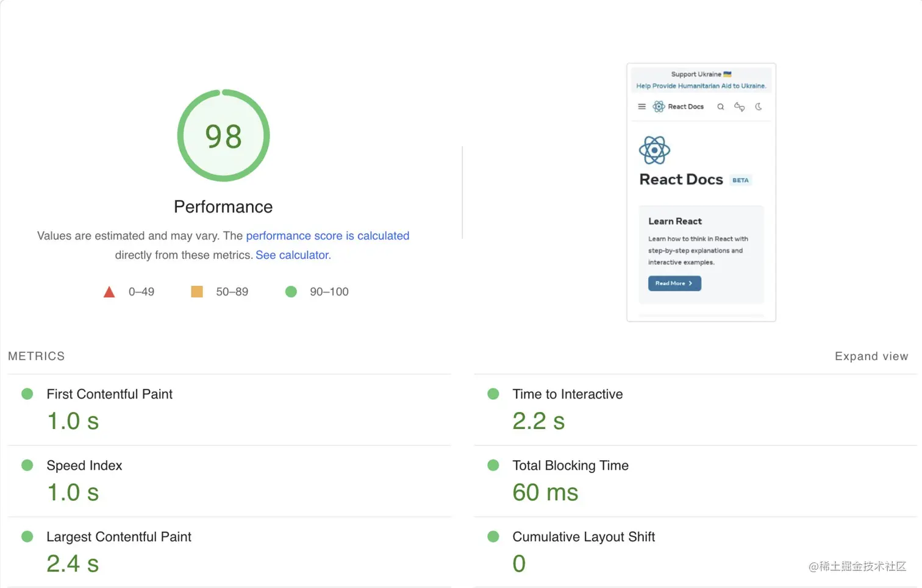Open the 'performance score is calculated' link
Viewport: 922px width, 588px height.
[327, 236]
